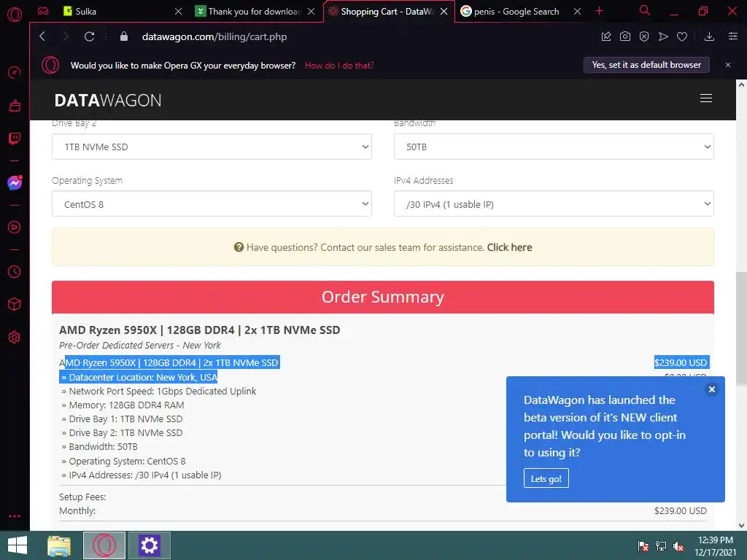The height and width of the screenshot is (560, 747).
Task: Click the Lets go! button
Action: tap(546, 478)
